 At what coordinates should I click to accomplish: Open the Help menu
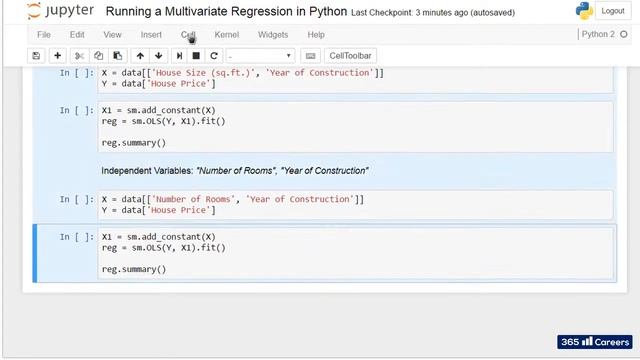[x=316, y=35]
